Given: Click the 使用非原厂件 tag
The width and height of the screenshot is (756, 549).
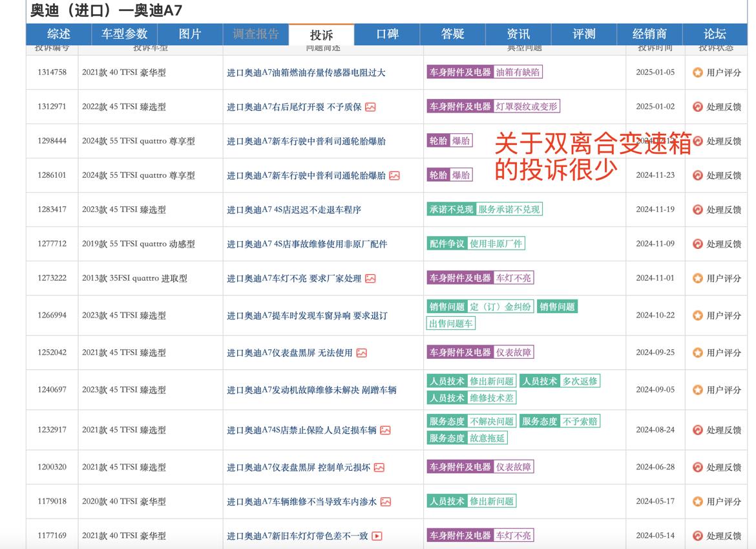Looking at the screenshot, I should point(496,244).
